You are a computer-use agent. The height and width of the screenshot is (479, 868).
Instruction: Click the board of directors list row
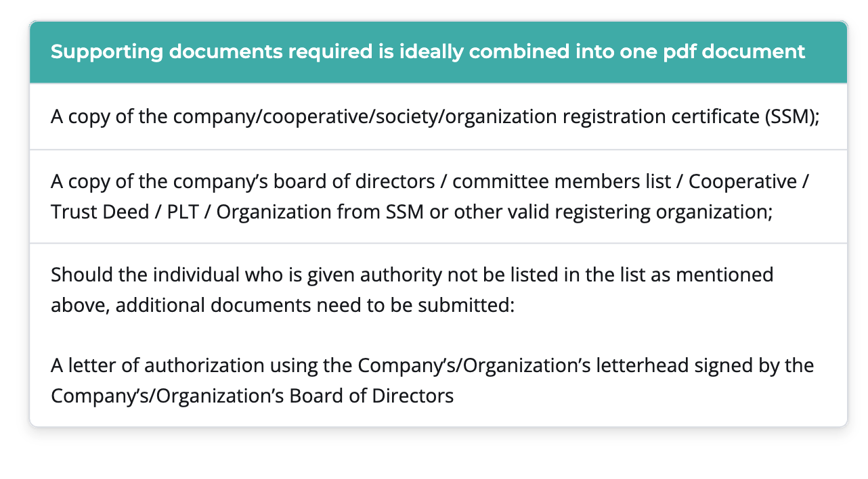[x=438, y=196]
